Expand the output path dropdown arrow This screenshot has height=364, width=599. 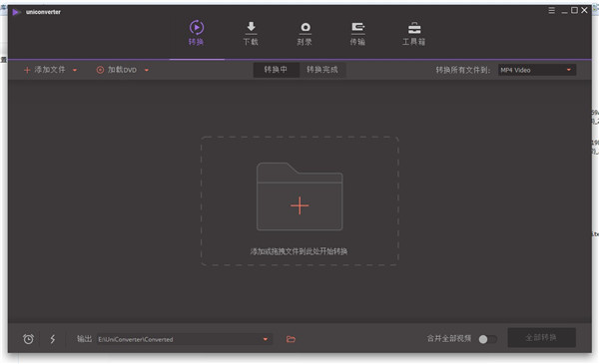266,339
